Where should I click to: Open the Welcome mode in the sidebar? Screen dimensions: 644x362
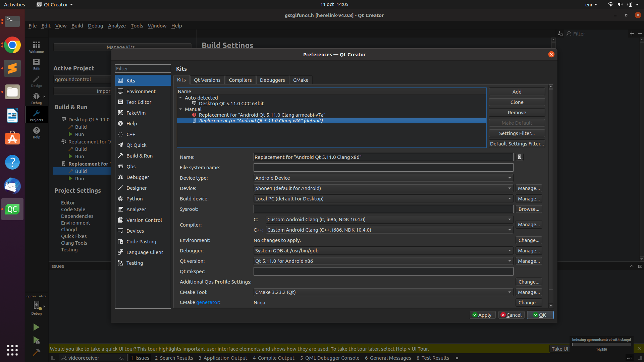pyautogui.click(x=36, y=47)
